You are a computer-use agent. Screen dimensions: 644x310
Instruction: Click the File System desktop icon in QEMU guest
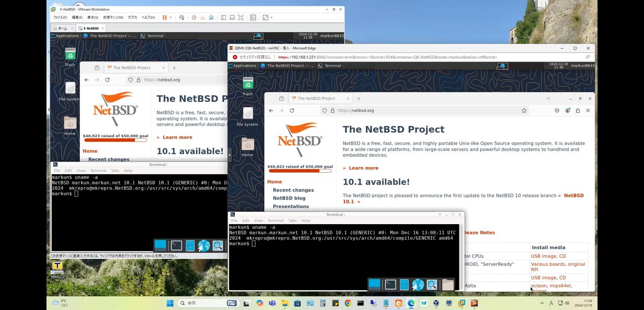(x=247, y=116)
